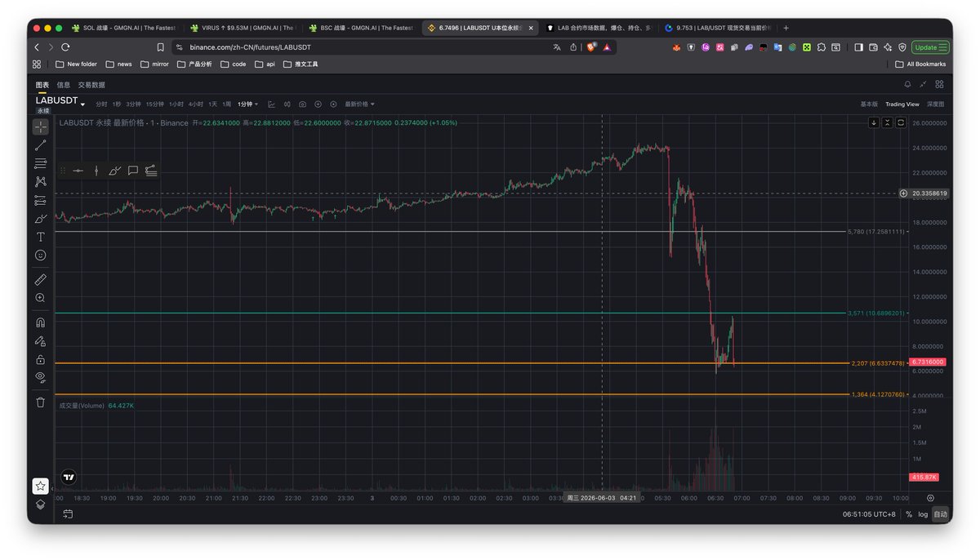Click the browser Update button
The image size is (980, 560).
click(x=931, y=47)
